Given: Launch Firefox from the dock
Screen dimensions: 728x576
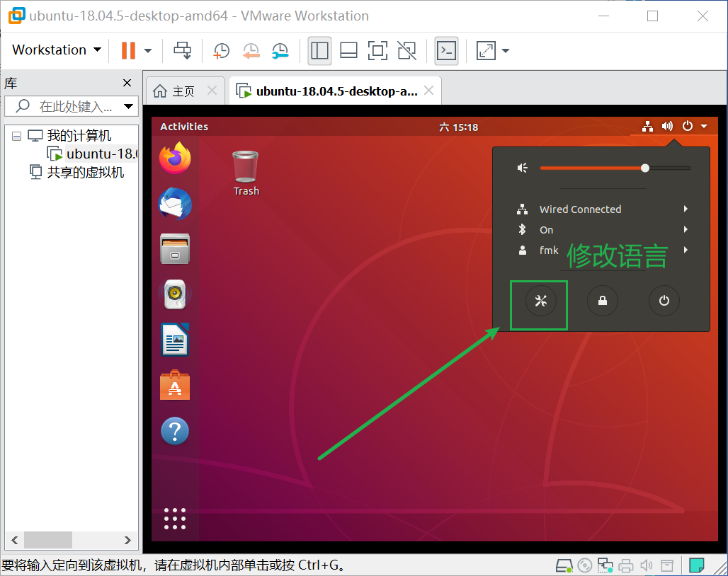Looking at the screenshot, I should (x=175, y=158).
